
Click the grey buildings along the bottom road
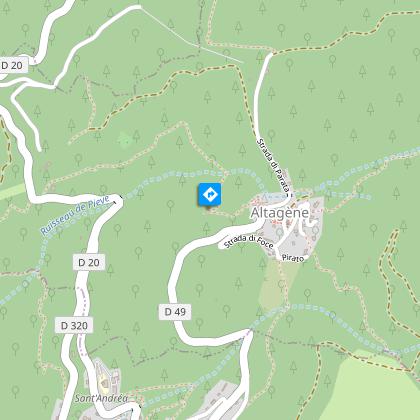[x=221, y=402]
